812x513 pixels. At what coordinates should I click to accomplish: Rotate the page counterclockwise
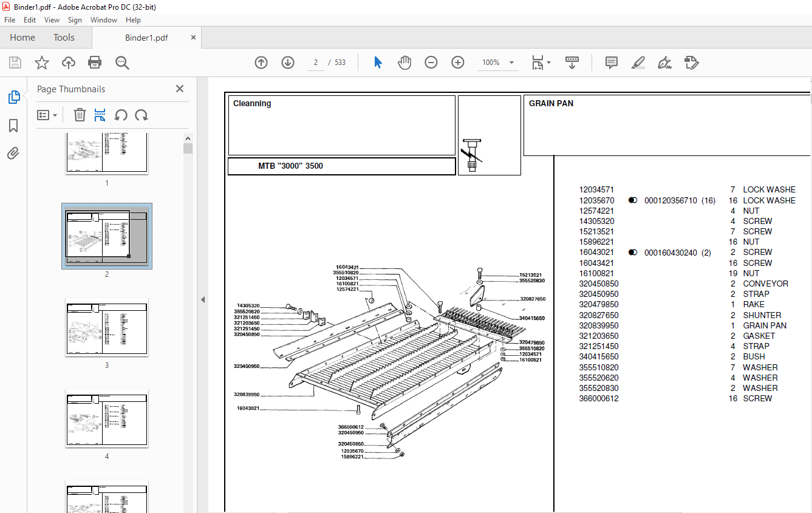(x=121, y=115)
